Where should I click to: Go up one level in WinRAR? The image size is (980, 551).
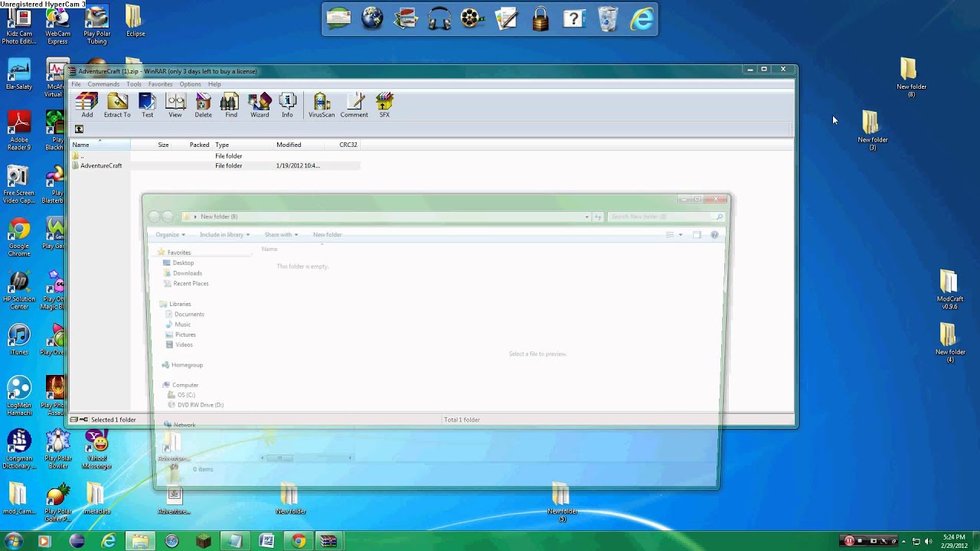79,129
